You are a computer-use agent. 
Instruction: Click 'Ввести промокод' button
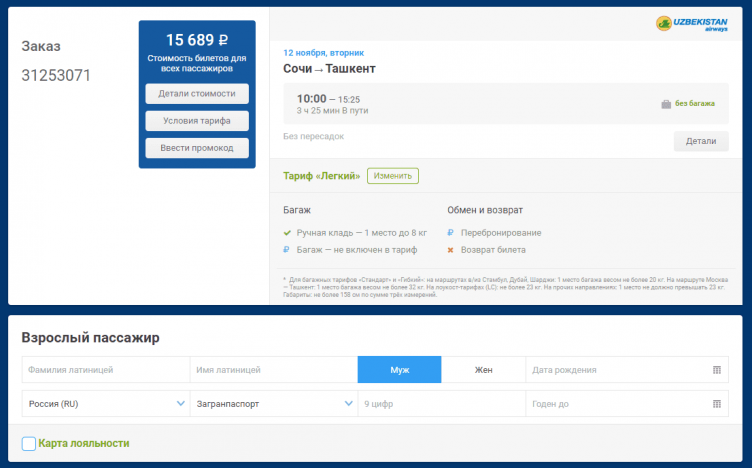(197, 148)
